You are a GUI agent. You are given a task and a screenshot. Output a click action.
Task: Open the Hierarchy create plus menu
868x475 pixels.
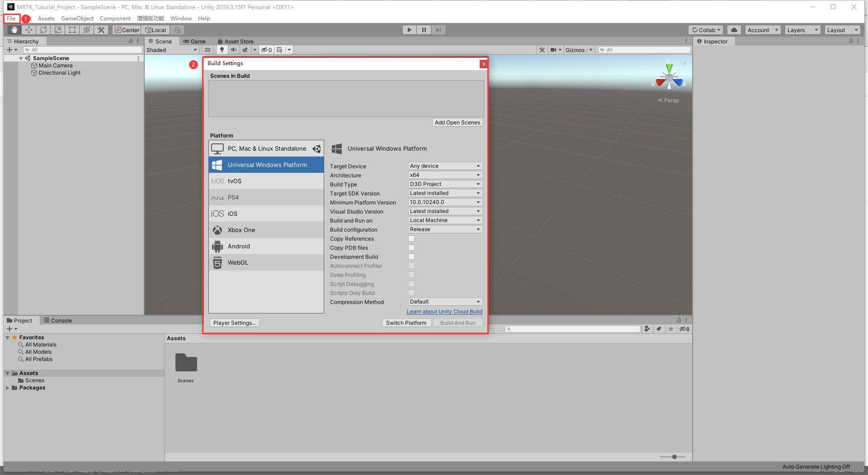[x=12, y=50]
